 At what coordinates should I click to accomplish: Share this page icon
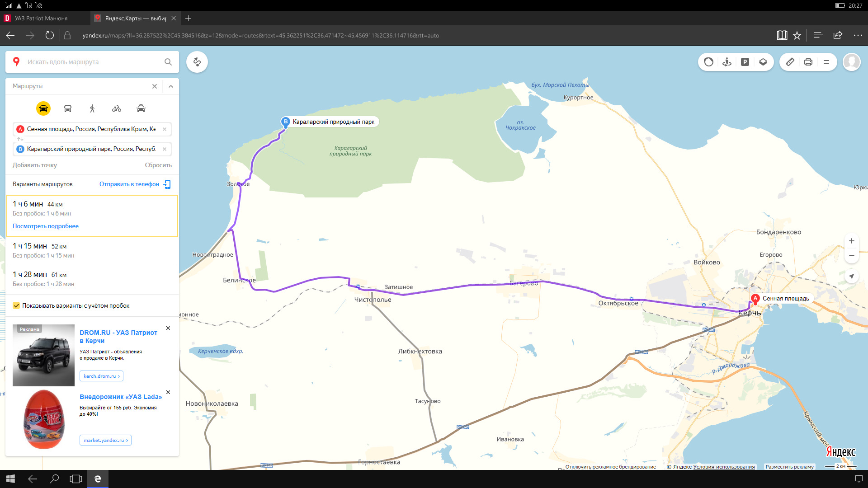click(x=838, y=35)
